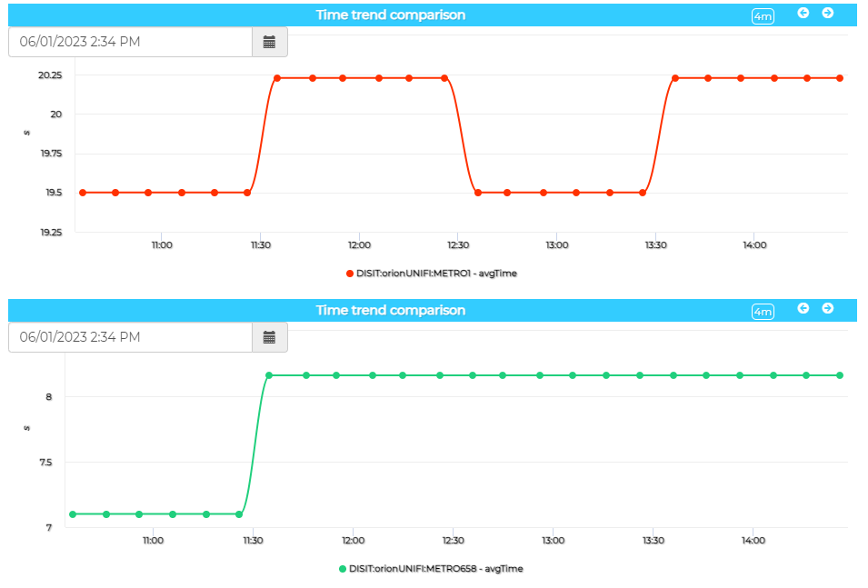
Task: Click the 4m time range badge on the METRO1 chart
Action: (763, 16)
